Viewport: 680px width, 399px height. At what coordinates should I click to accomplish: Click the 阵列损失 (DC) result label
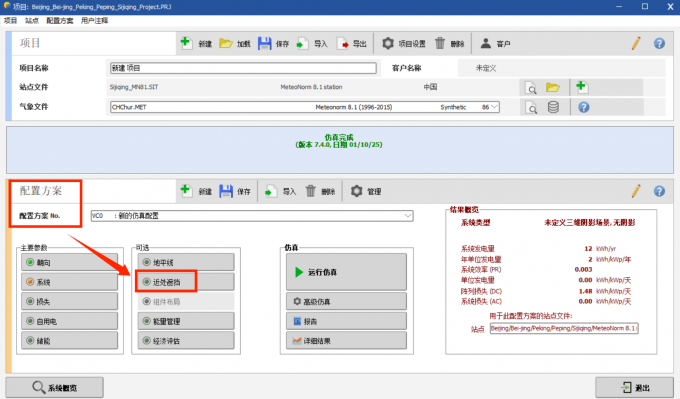coord(481,291)
